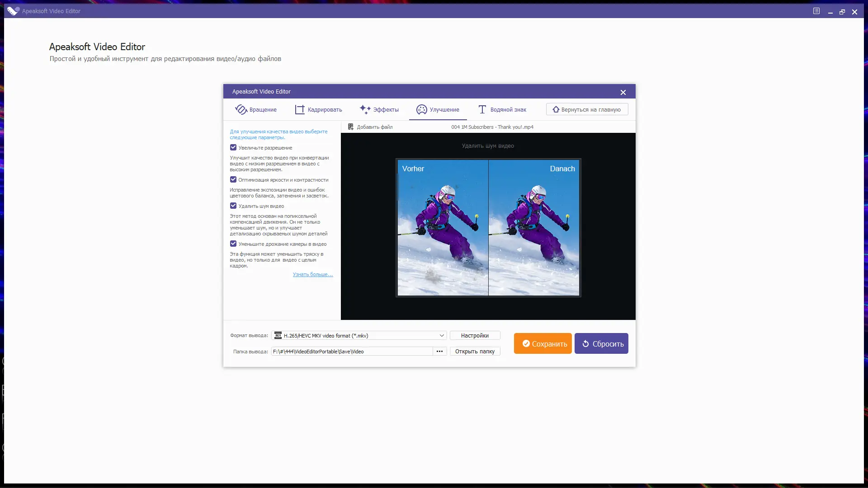This screenshot has height=488, width=868.
Task: Disable Remove video noise (Удалить шум видео) checkbox
Action: click(233, 206)
